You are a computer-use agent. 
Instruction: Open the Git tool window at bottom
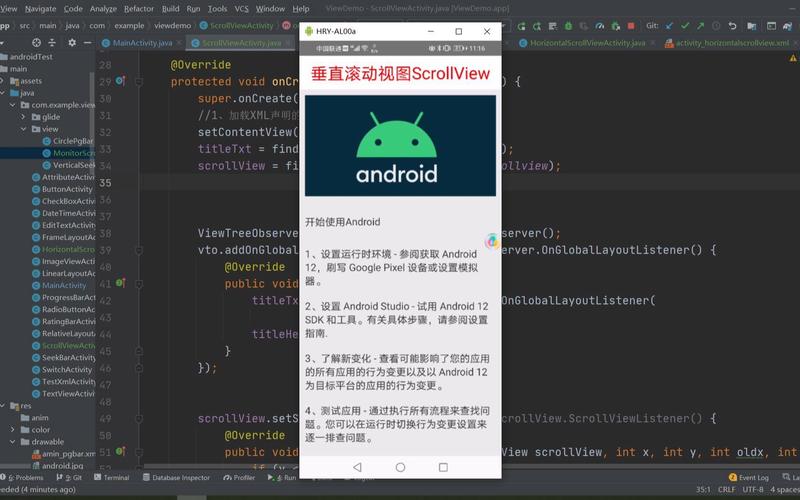(x=69, y=478)
